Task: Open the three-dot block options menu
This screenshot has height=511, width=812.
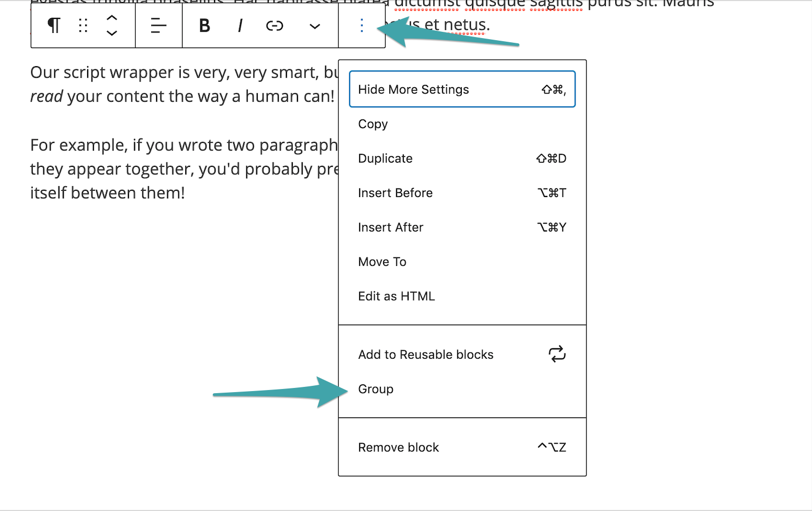Action: coord(362,25)
